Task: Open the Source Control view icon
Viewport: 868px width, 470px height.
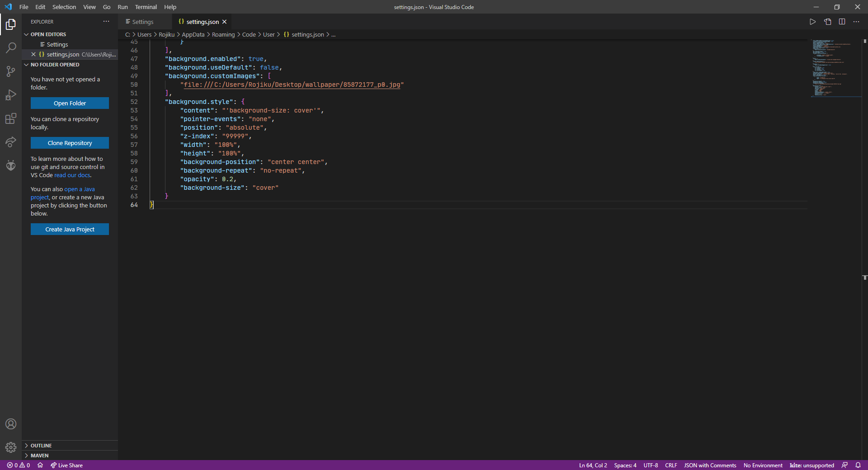Action: coord(11,71)
